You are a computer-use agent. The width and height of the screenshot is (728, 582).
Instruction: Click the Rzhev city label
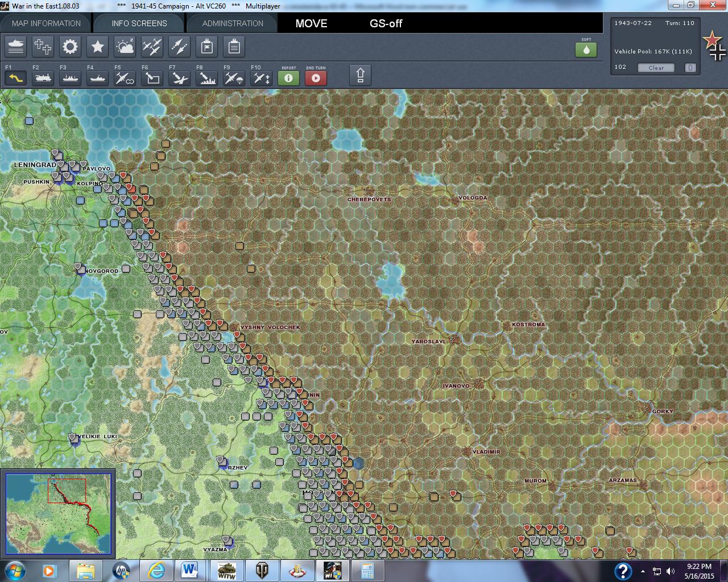coord(238,468)
